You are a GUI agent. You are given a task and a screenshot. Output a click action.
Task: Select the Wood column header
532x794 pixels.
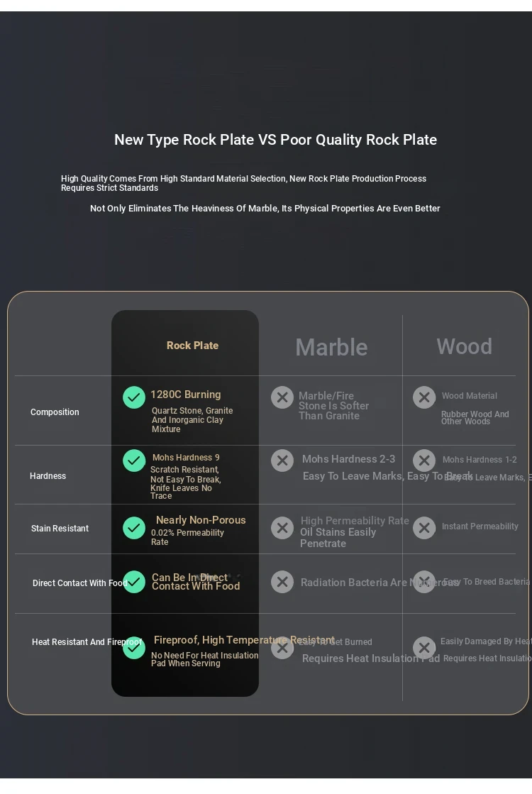point(464,346)
